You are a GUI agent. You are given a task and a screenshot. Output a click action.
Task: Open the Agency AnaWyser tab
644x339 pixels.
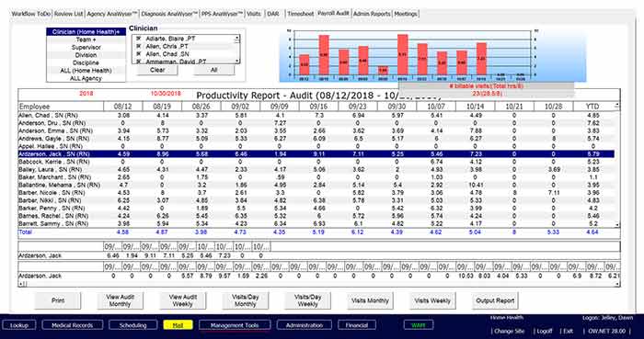point(112,14)
